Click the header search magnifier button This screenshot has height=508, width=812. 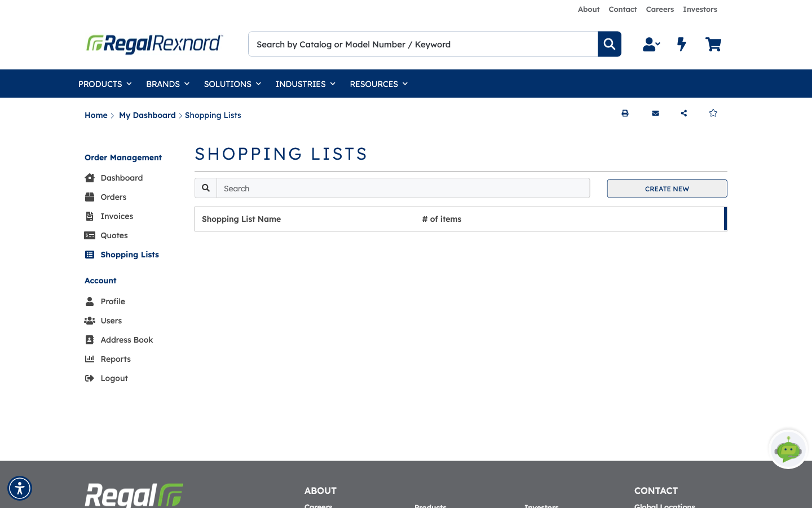click(x=610, y=44)
